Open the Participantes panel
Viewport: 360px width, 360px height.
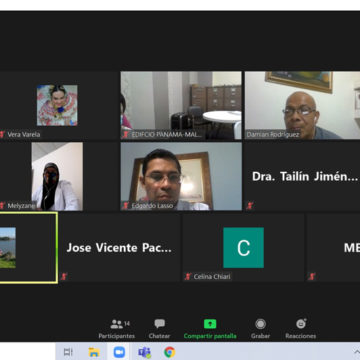click(x=117, y=329)
